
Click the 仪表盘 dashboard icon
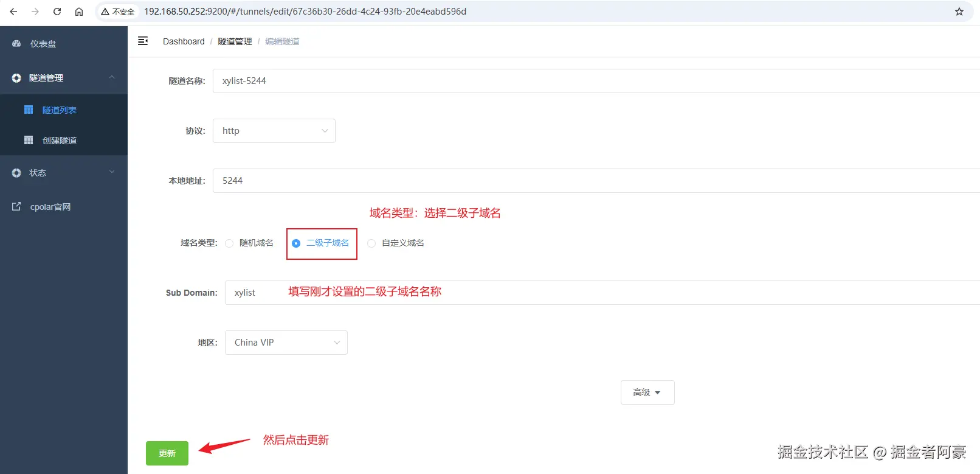[x=16, y=44]
